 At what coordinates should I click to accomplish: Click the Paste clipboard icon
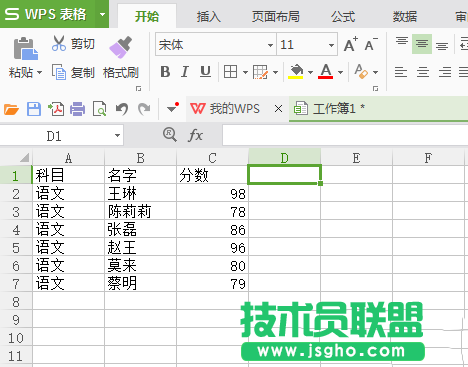(26, 49)
